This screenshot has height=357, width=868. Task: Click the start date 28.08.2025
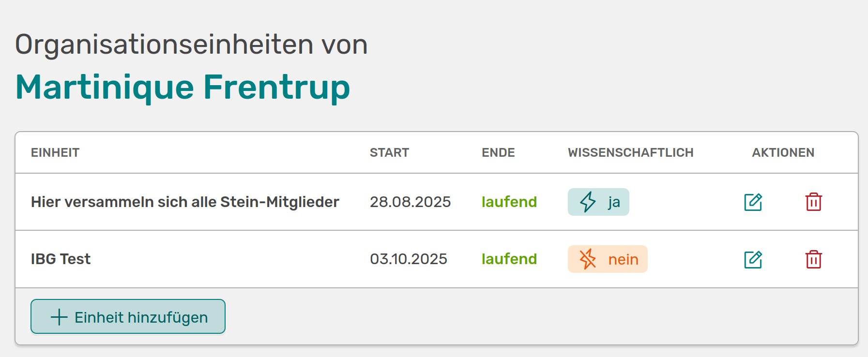[x=410, y=202]
